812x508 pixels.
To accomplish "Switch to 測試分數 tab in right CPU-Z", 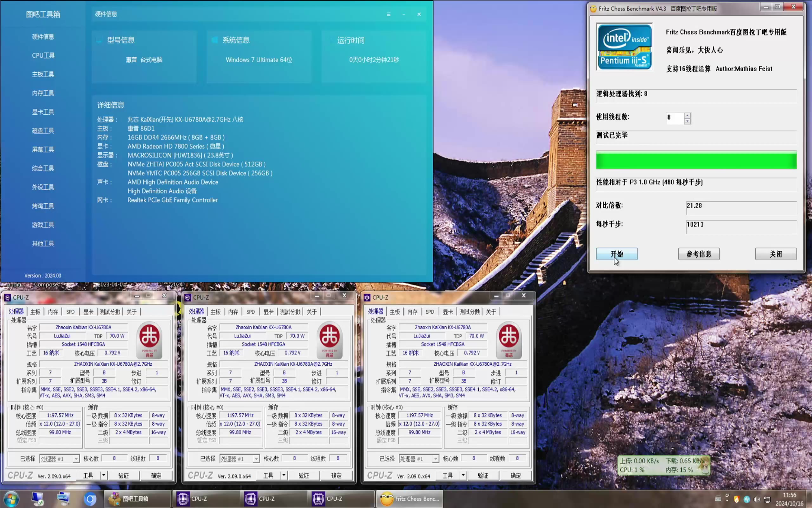I will 469,312.
